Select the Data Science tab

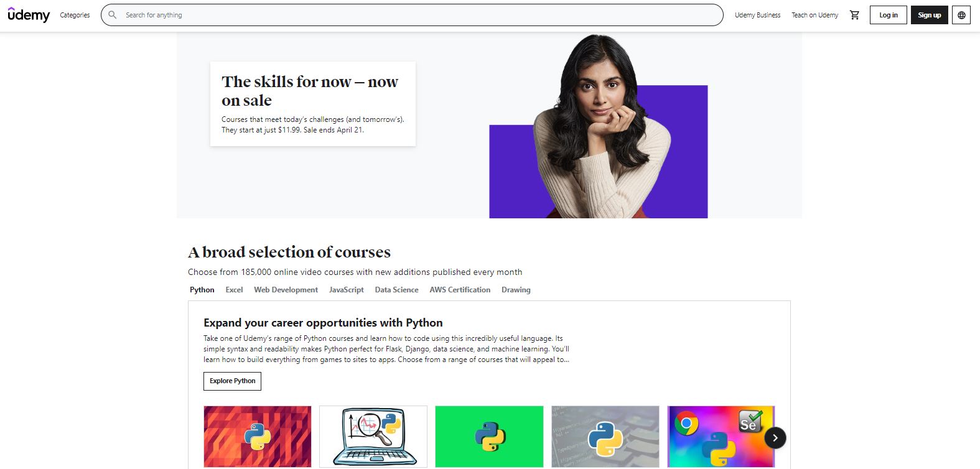click(x=396, y=290)
